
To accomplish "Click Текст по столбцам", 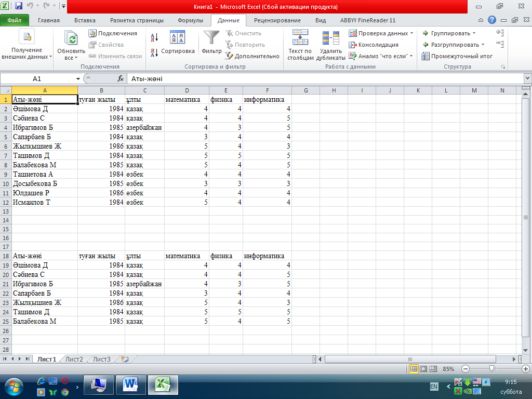I will [x=300, y=45].
